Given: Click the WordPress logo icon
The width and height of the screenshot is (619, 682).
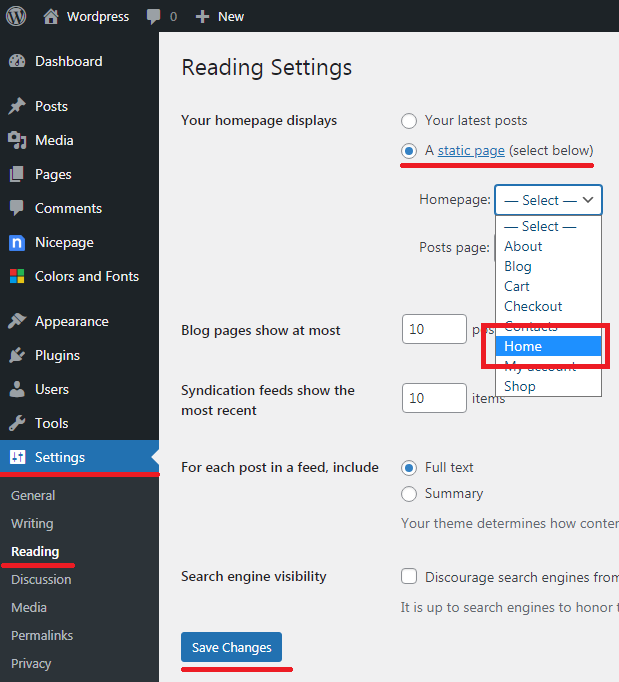Looking at the screenshot, I should click(16, 16).
